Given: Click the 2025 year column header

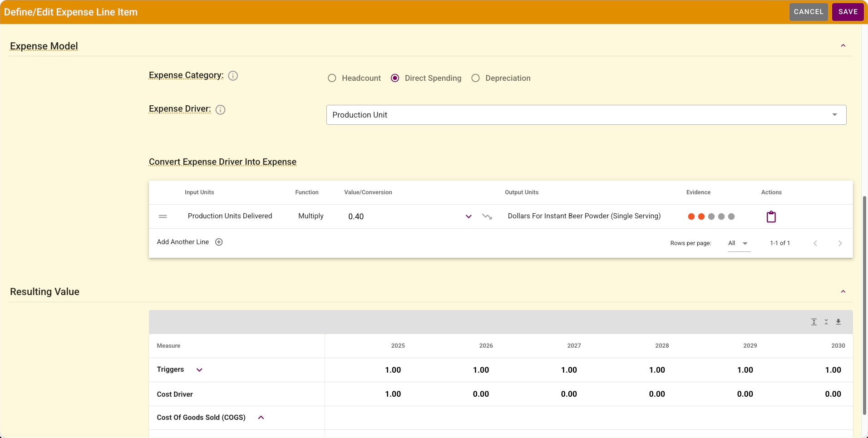Looking at the screenshot, I should [x=398, y=346].
